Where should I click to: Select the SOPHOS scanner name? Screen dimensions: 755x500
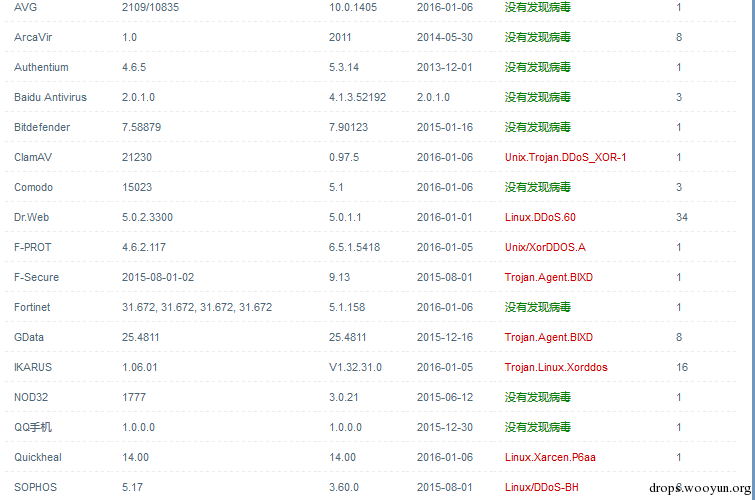[35, 487]
